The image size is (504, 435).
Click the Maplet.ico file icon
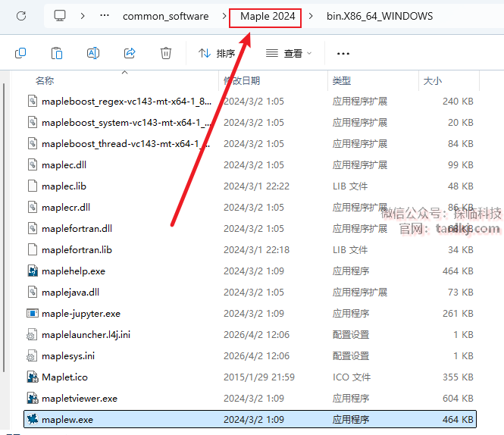coord(33,377)
